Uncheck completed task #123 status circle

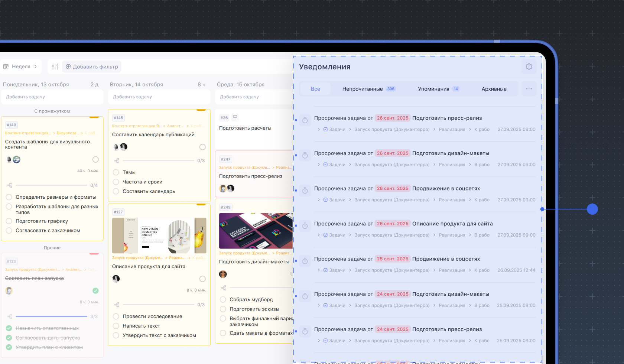pyautogui.click(x=95, y=290)
